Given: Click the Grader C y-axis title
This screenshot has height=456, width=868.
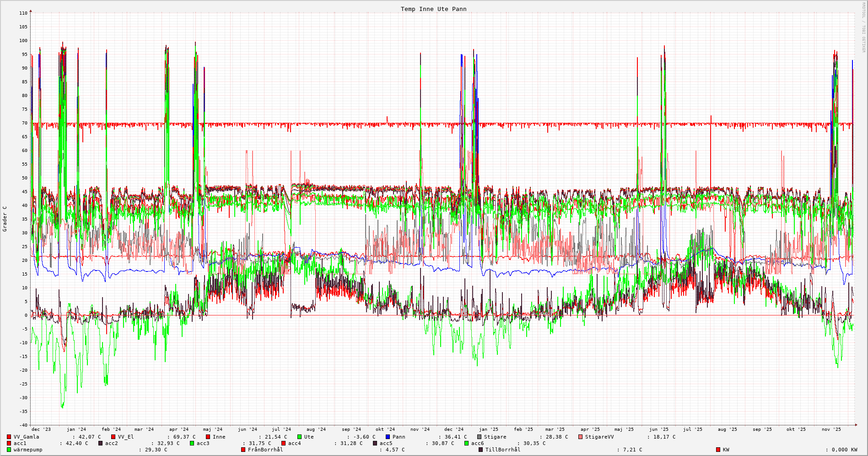Looking at the screenshot, I should pyautogui.click(x=5, y=218).
